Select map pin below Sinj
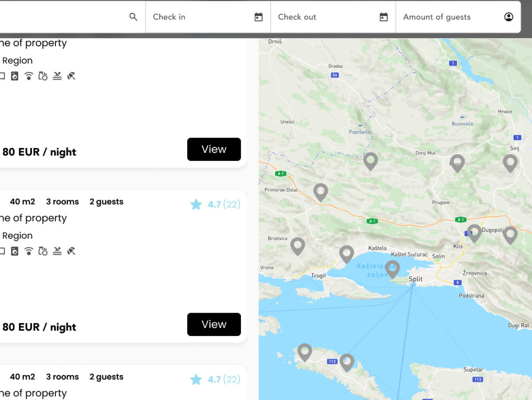Image resolution: width=532 pixels, height=400 pixels. point(510,163)
